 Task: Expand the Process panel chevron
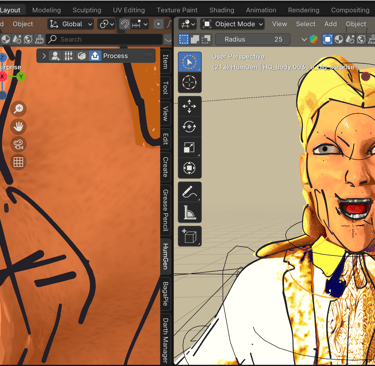point(44,56)
